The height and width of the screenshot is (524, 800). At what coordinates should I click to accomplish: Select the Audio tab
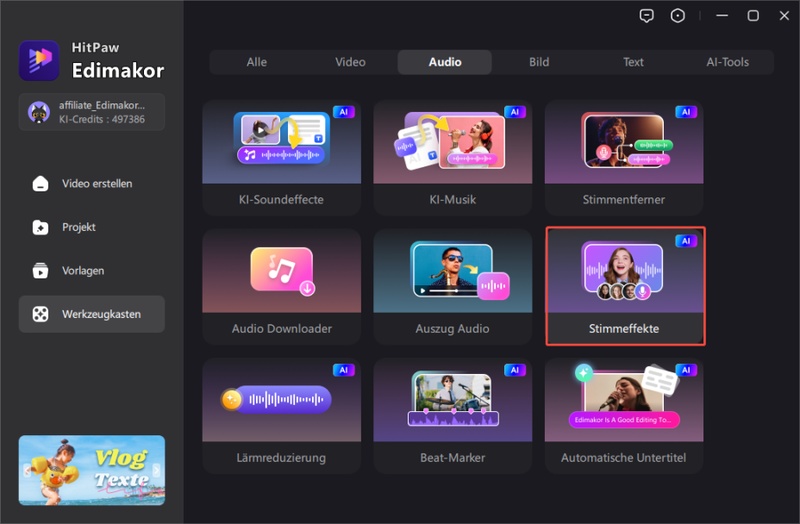[445, 62]
